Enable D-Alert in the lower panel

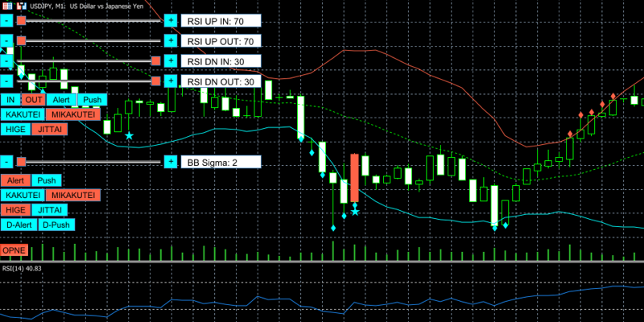point(19,225)
